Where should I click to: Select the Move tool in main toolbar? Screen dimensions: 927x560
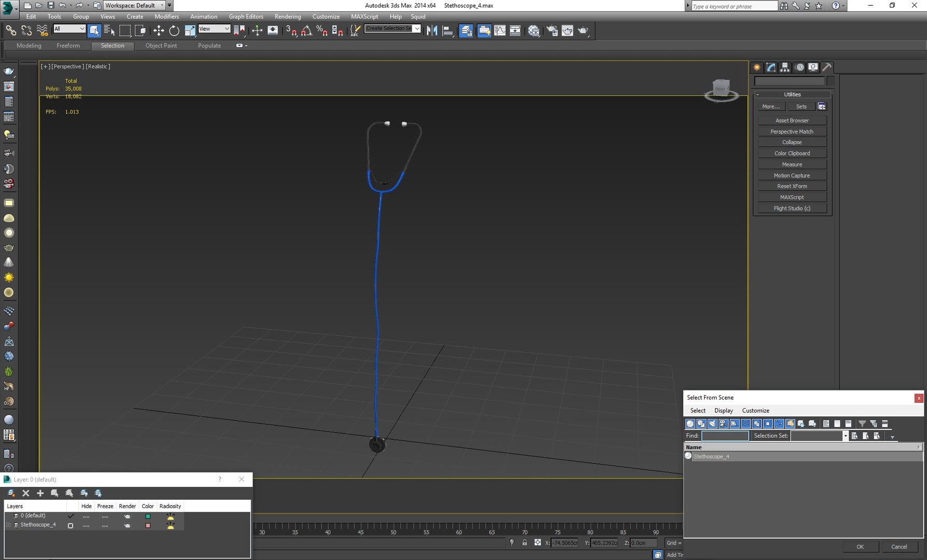pos(159,31)
